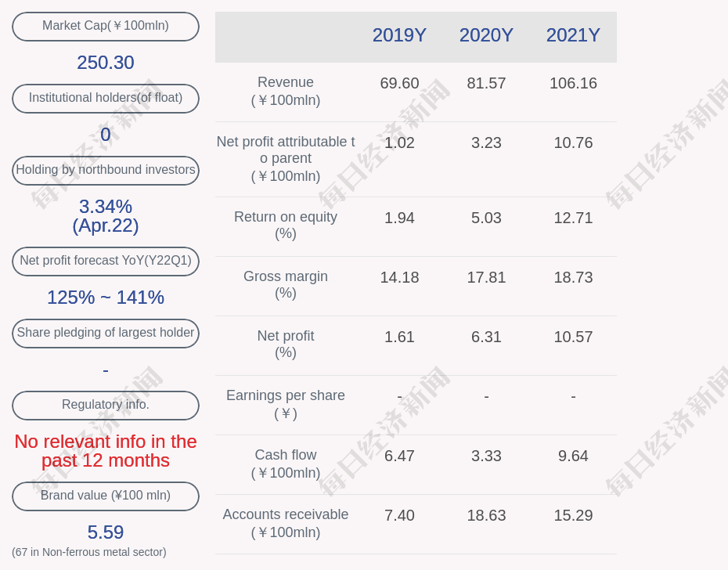Select the 2021Y column header
Image resolution: width=728 pixels, height=570 pixels.
tap(573, 35)
